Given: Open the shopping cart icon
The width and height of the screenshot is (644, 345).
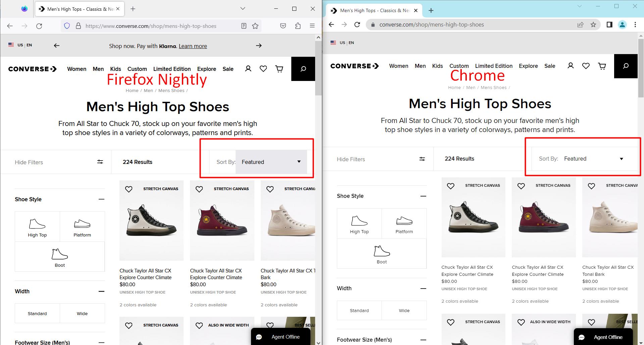Looking at the screenshot, I should click(x=279, y=69).
